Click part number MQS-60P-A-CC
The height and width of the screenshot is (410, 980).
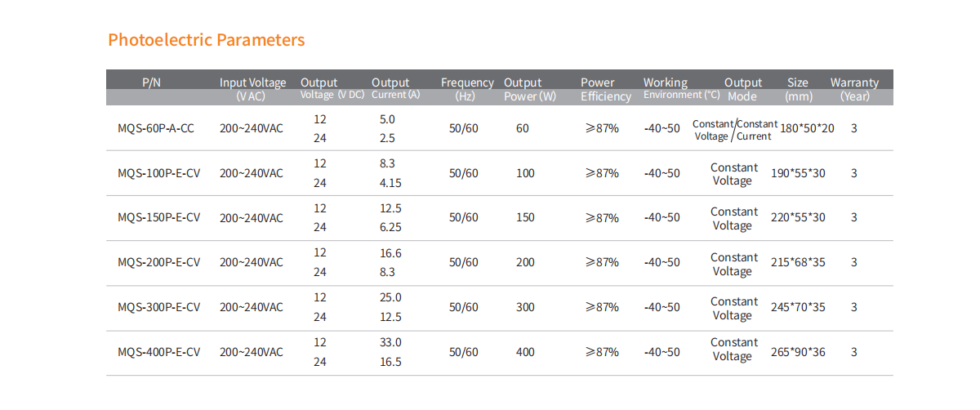[156, 129]
